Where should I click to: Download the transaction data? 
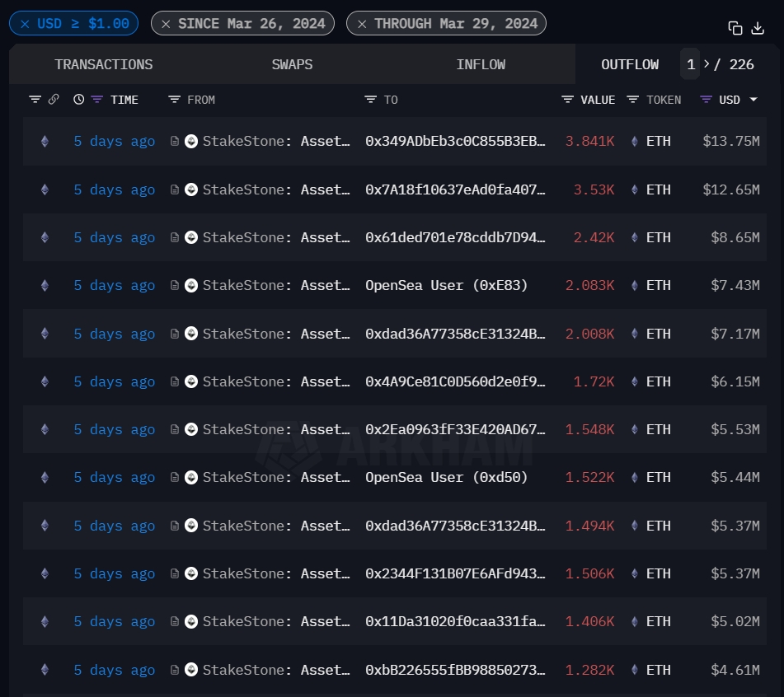pyautogui.click(x=758, y=28)
